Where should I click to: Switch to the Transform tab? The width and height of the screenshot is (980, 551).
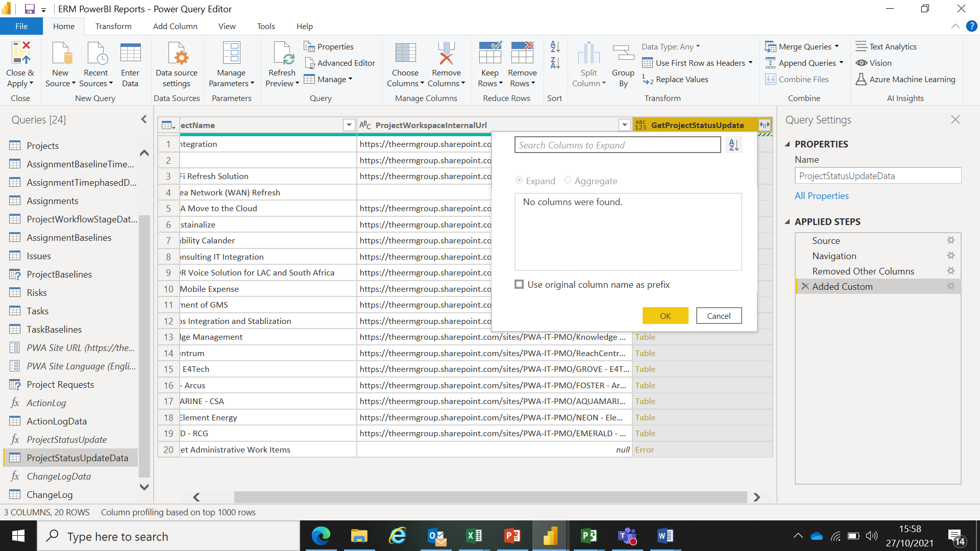click(x=113, y=26)
